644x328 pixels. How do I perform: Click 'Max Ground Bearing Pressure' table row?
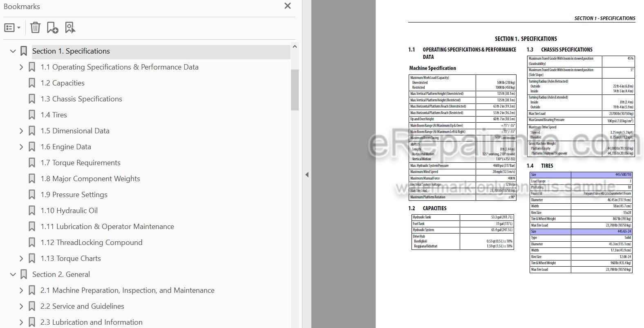pyautogui.click(x=581, y=120)
